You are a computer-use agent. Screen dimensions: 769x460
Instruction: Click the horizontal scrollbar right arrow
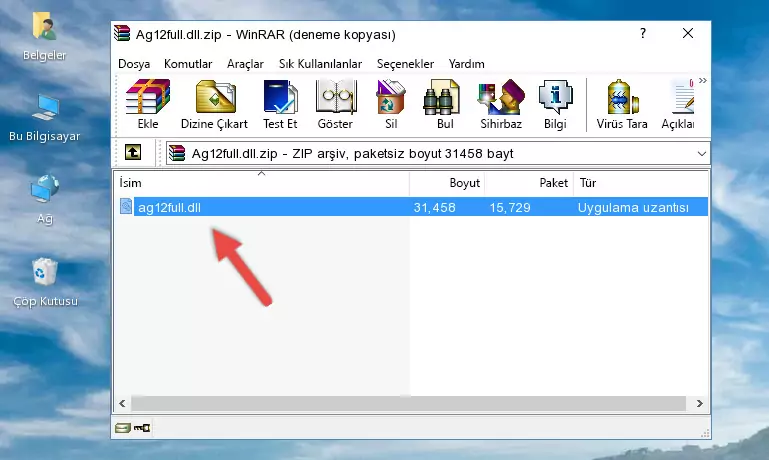pos(700,404)
